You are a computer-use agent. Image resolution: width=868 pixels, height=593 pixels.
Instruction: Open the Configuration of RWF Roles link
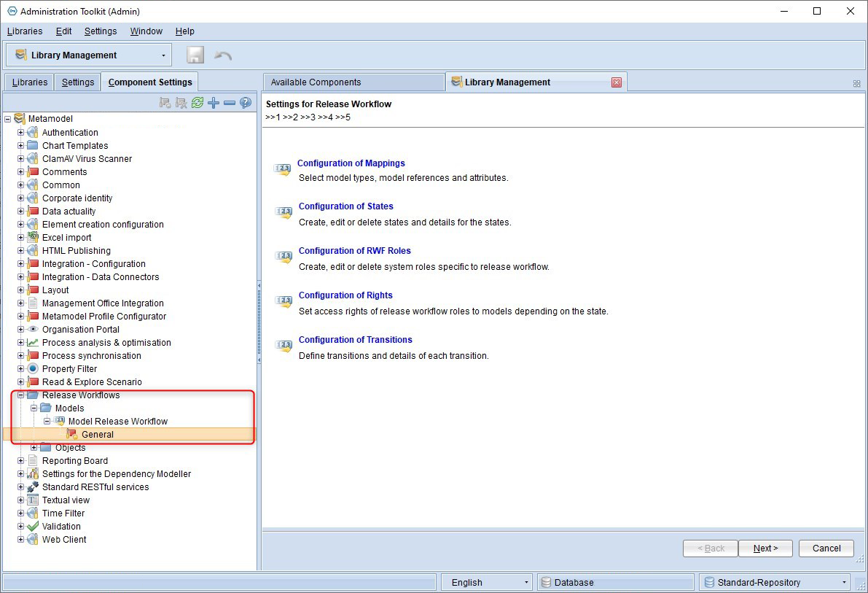pos(355,250)
